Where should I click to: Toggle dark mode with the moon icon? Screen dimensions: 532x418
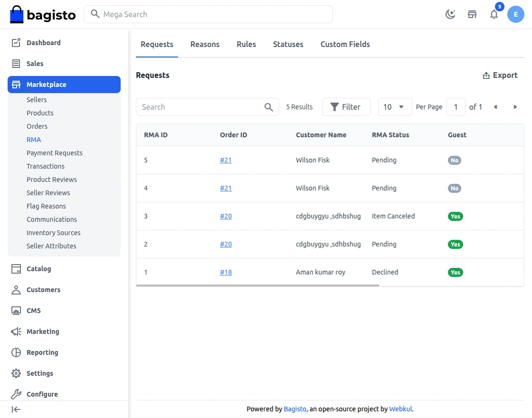click(x=450, y=14)
